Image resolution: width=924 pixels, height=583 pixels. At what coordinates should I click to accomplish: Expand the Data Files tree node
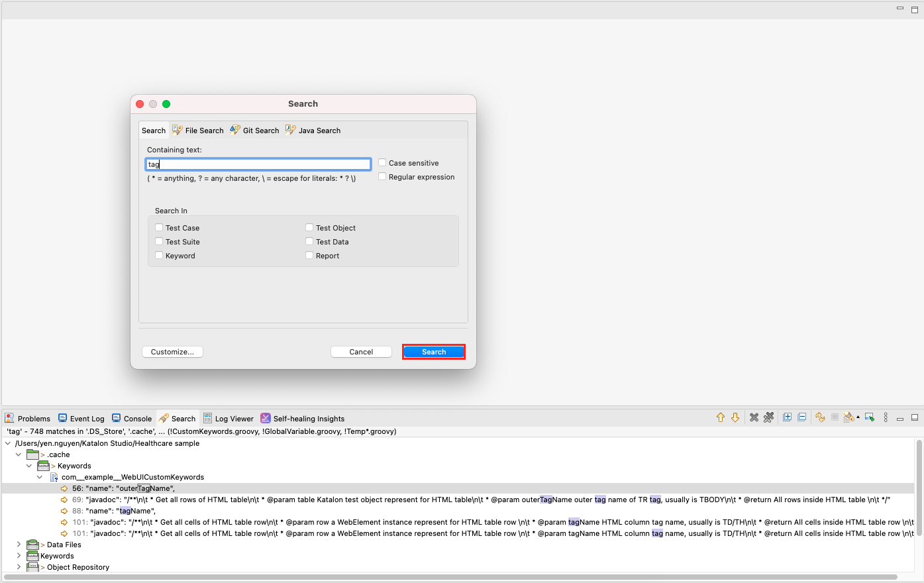tap(19, 545)
